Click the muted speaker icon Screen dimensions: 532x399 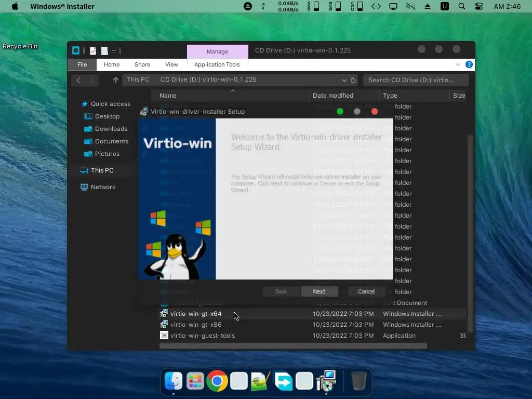pyautogui.click(x=410, y=6)
